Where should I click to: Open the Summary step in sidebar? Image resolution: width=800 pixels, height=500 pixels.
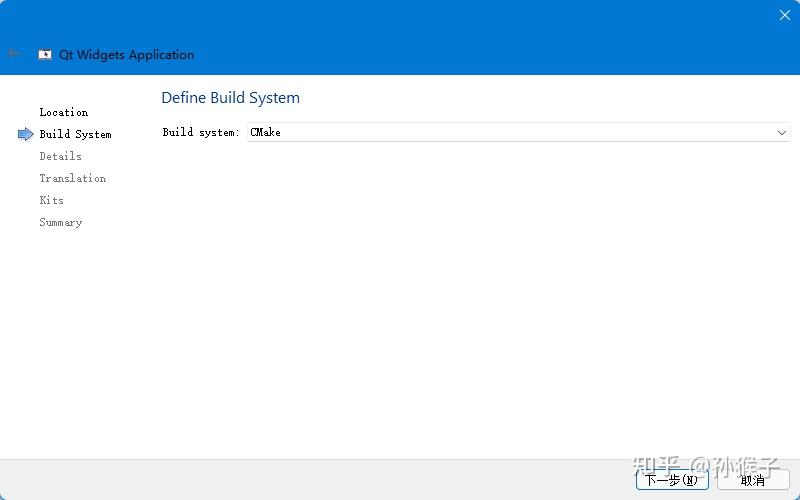coord(61,222)
